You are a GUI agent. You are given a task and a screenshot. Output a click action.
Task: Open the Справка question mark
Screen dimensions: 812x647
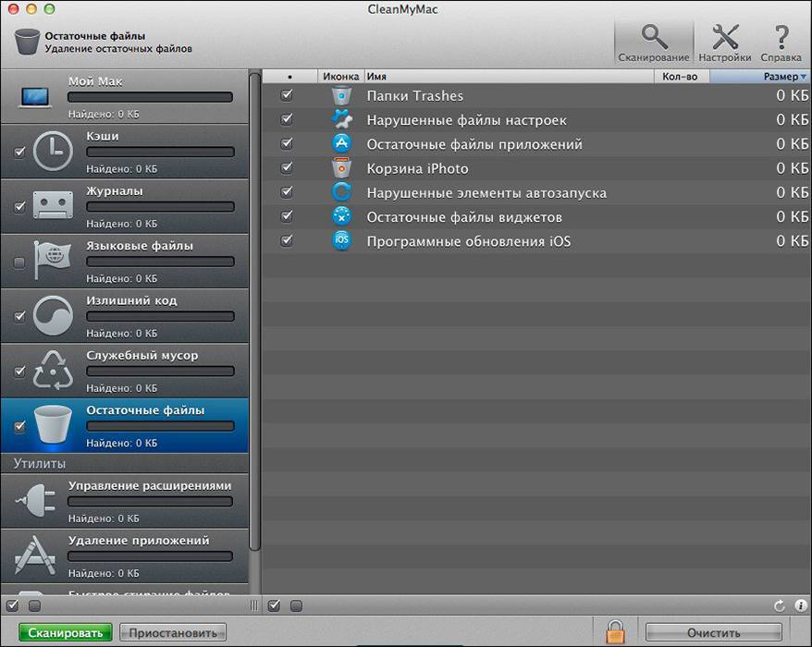tap(781, 42)
